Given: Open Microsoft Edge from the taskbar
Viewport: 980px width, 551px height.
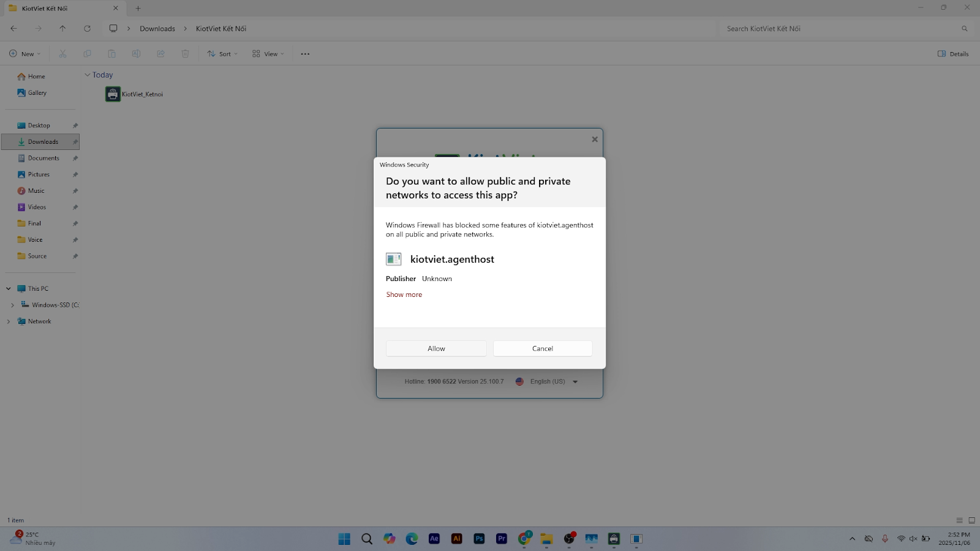Looking at the screenshot, I should pos(412,539).
